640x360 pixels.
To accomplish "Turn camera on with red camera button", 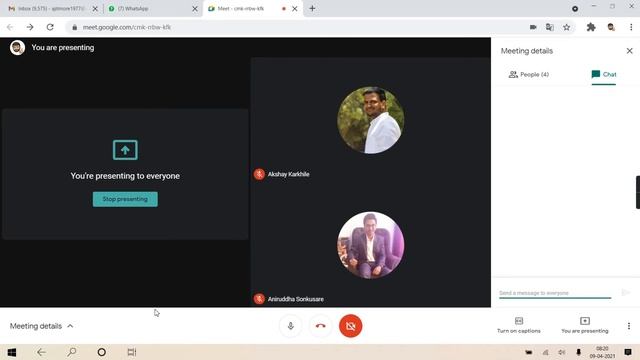I will coord(351,326).
